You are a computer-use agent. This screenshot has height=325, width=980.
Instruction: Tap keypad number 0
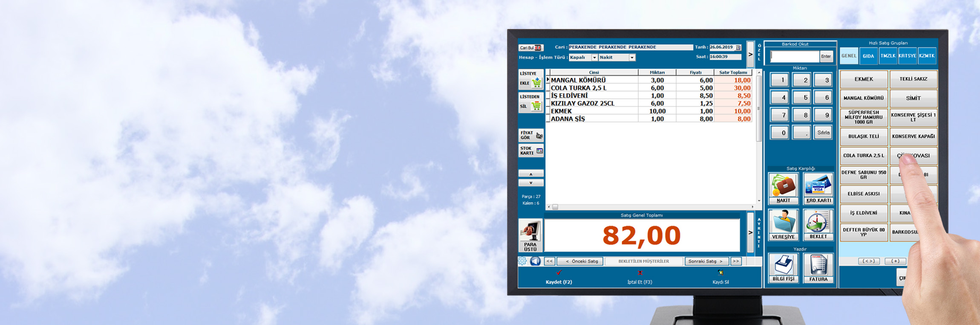780,133
